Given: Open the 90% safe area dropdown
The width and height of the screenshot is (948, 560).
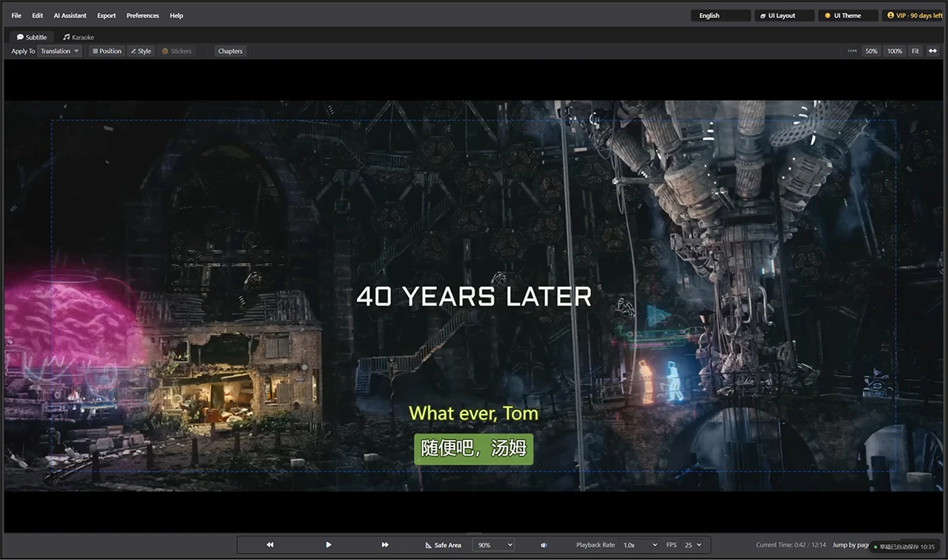Looking at the screenshot, I should coord(494,545).
